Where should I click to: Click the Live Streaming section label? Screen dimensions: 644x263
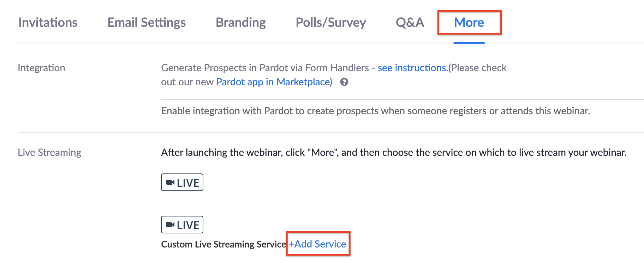[x=49, y=152]
